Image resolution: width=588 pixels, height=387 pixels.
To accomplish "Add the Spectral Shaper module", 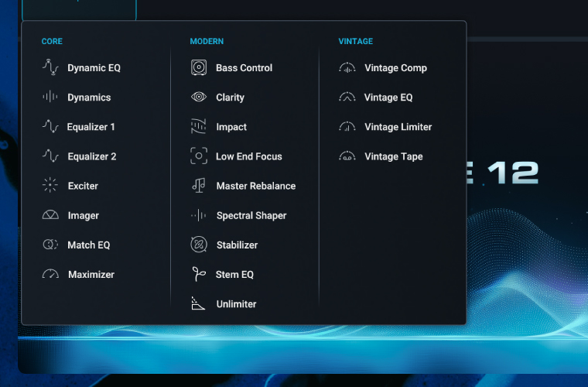I will click(251, 216).
